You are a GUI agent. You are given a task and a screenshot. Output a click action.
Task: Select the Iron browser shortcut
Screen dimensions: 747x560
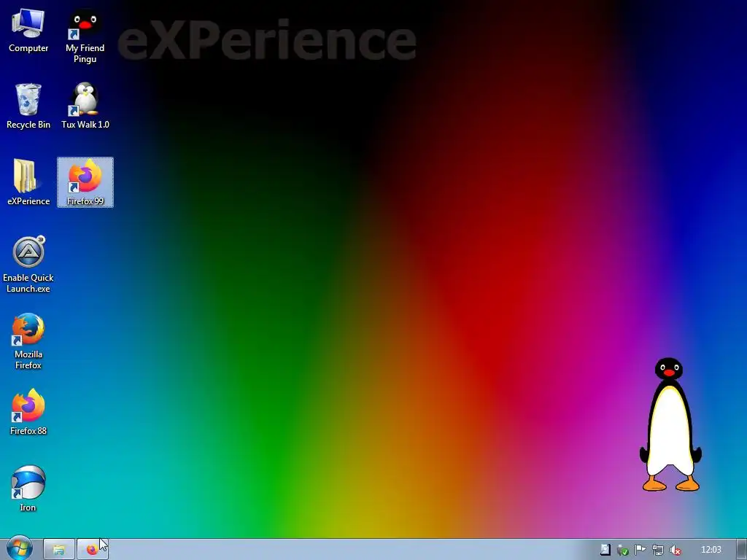click(28, 489)
